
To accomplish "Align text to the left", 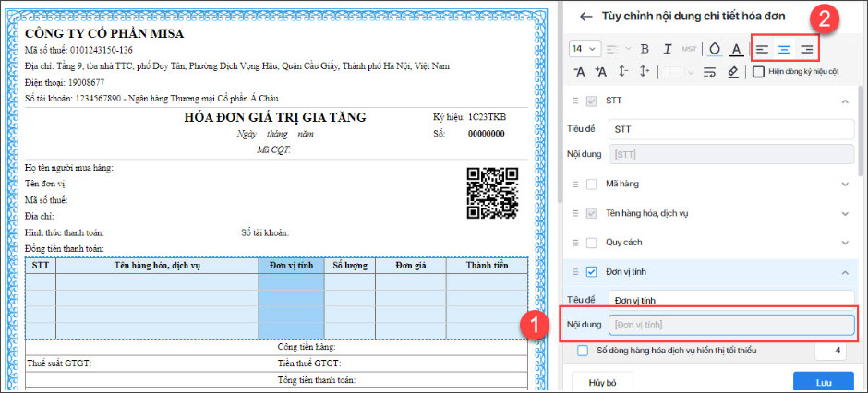I will (762, 49).
